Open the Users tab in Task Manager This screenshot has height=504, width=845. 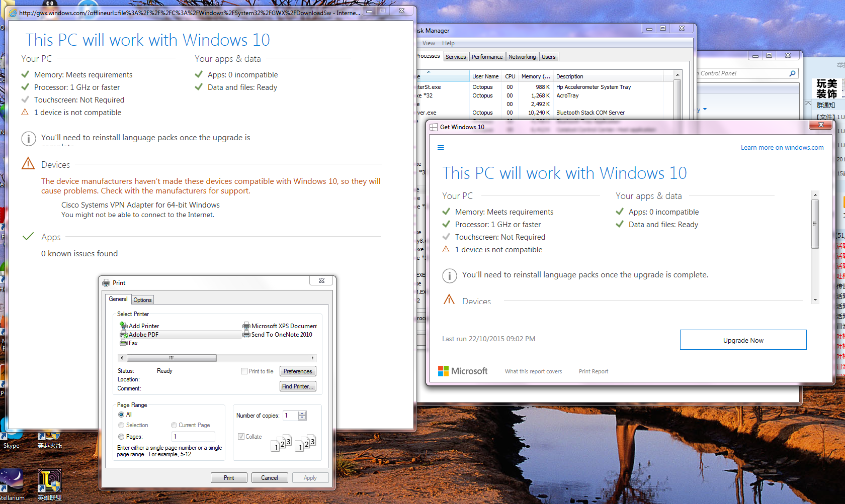click(549, 57)
